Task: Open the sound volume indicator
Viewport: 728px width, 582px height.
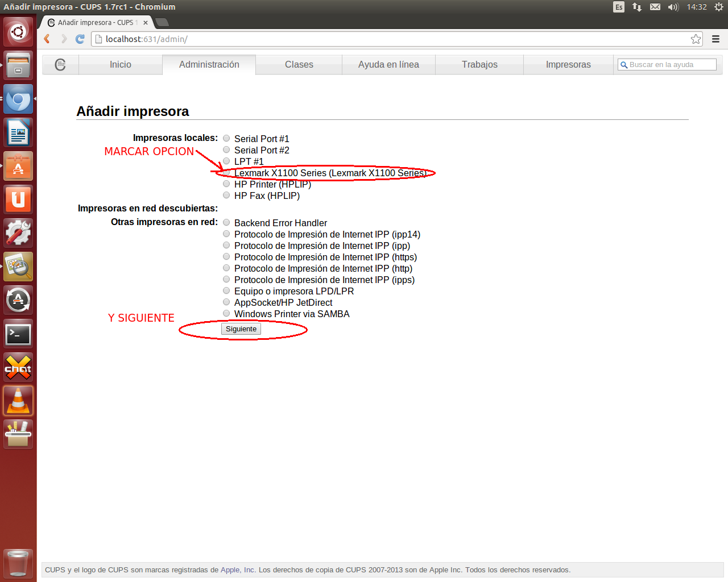Action: (673, 7)
